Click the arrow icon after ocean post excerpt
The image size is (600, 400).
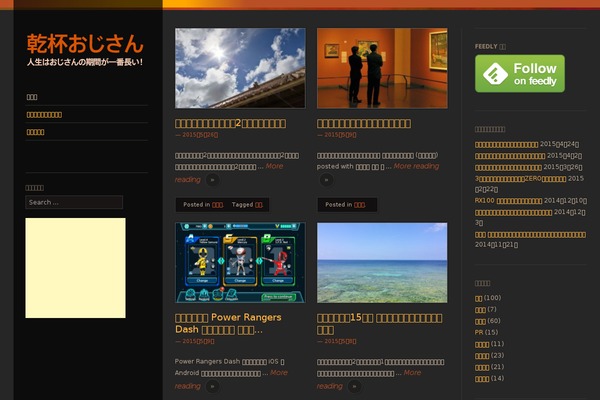[x=355, y=386]
